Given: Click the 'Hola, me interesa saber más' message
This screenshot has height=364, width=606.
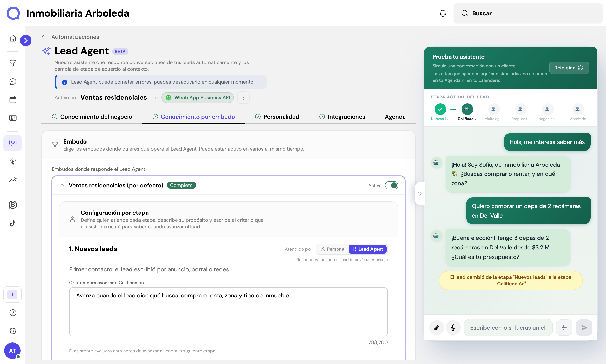Looking at the screenshot, I should 547,142.
